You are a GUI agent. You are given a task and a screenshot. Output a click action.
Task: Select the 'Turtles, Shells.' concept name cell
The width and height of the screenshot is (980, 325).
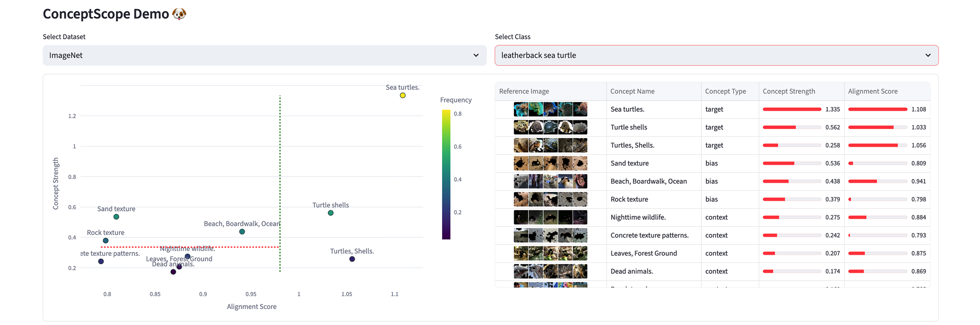(x=653, y=146)
